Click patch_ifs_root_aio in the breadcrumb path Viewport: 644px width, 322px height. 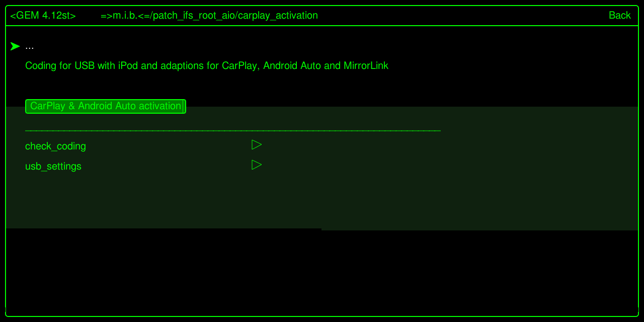[x=193, y=16]
